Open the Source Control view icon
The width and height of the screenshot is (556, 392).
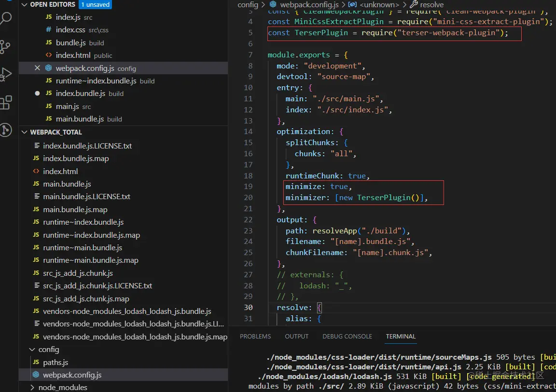point(5,46)
